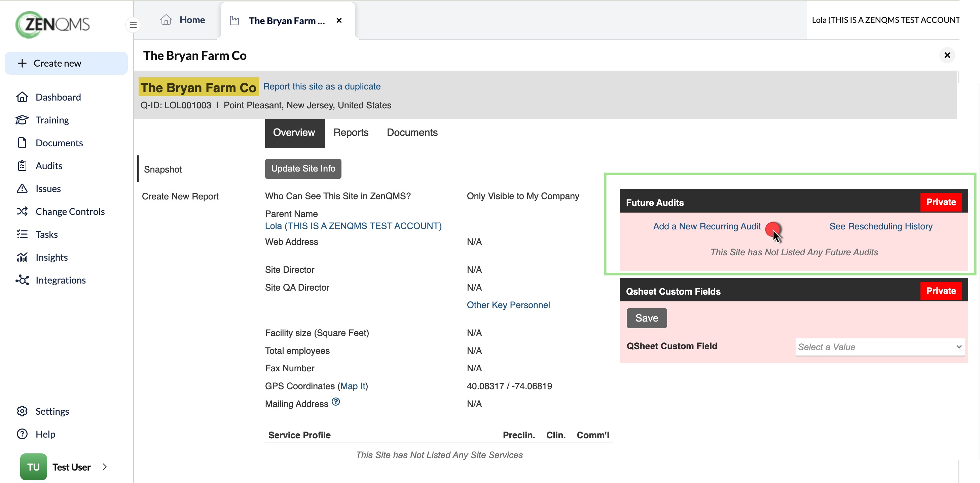Screen dimensions: 980x483
Task: Click the Dashboard house icon
Action: tap(22, 97)
